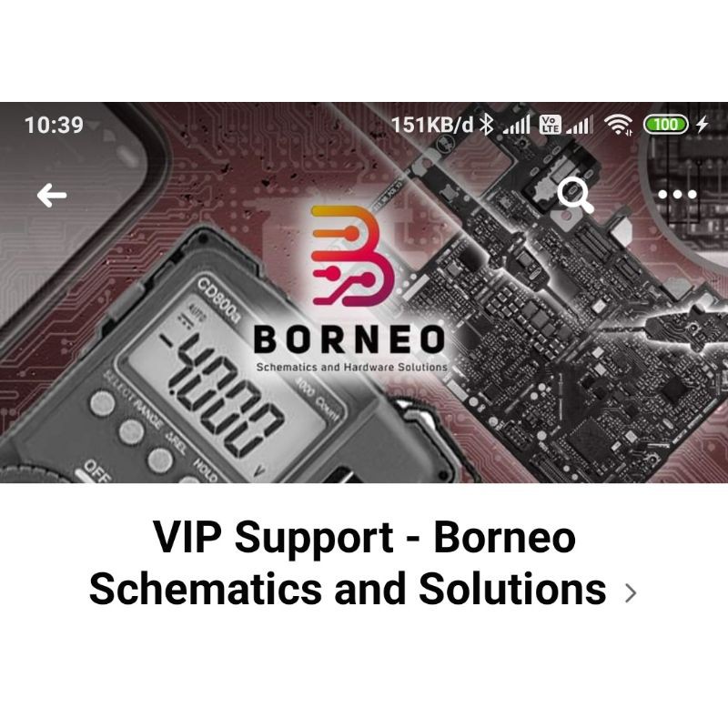728x728 pixels.
Task: Tap the battery 100 indicator
Action: pos(665,125)
